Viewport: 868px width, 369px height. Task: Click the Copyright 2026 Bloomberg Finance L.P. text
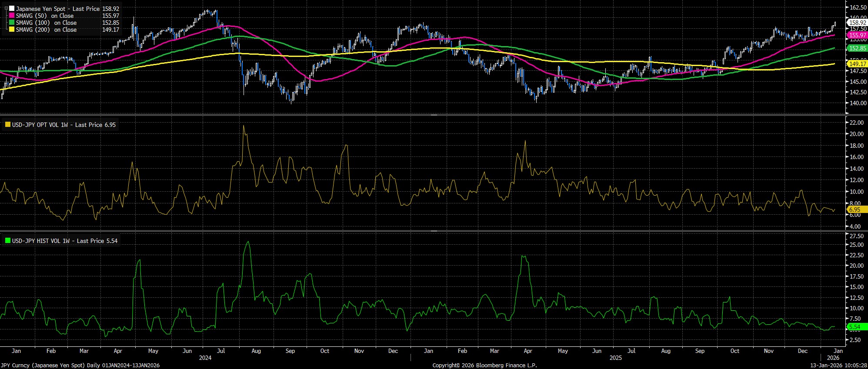tap(484, 366)
